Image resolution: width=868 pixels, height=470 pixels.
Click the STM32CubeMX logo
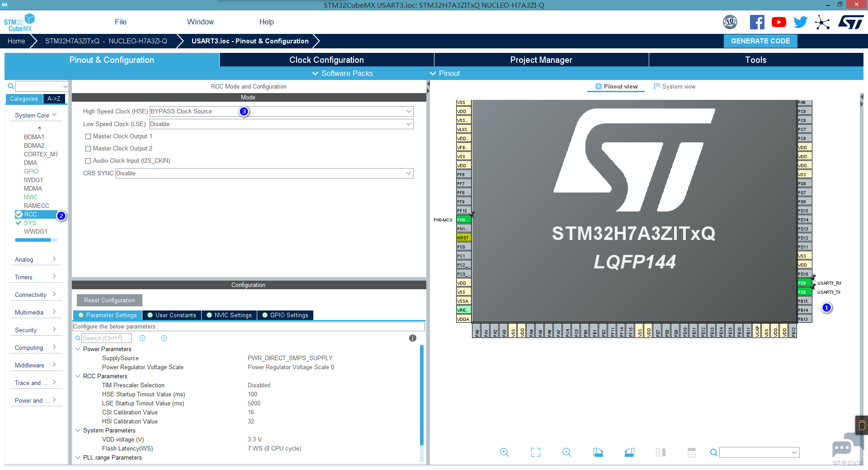19,23
